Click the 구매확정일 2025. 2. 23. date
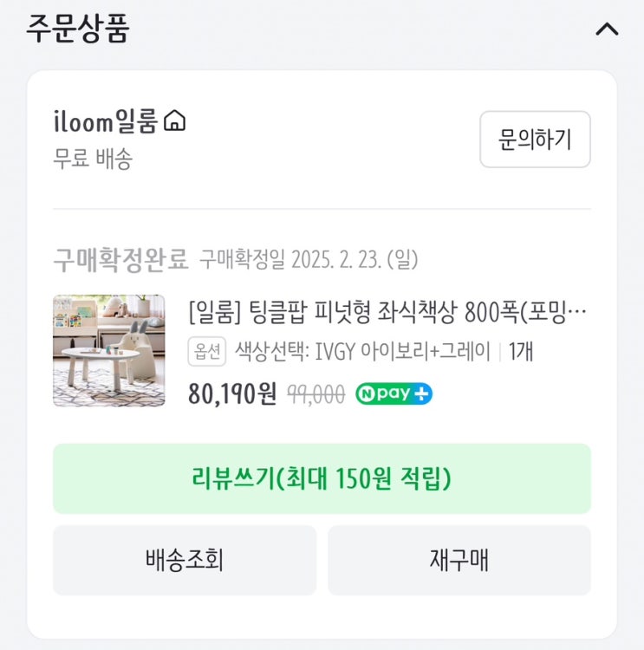The width and height of the screenshot is (644, 650). (x=309, y=258)
